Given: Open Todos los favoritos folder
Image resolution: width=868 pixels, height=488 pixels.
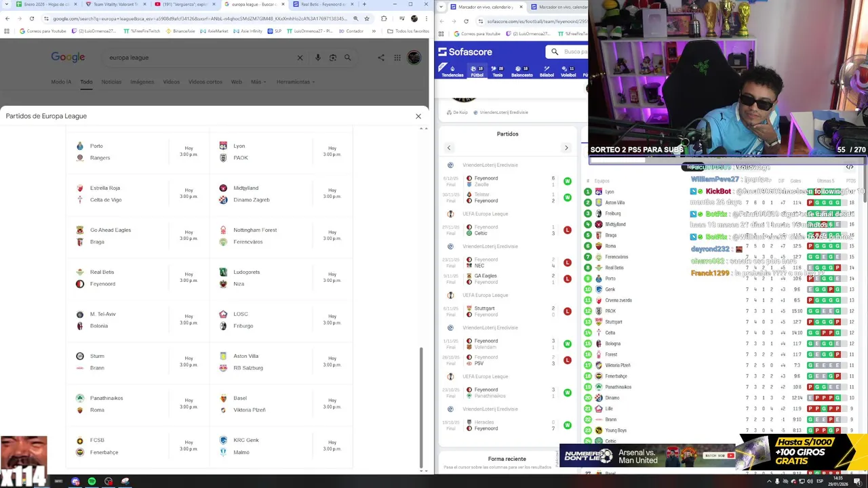Looking at the screenshot, I should (409, 31).
